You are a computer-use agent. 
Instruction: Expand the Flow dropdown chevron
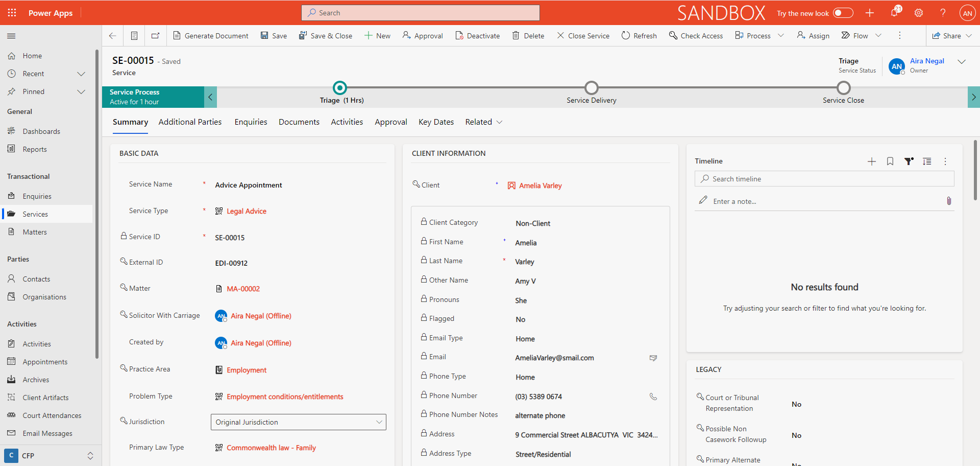pyautogui.click(x=878, y=36)
